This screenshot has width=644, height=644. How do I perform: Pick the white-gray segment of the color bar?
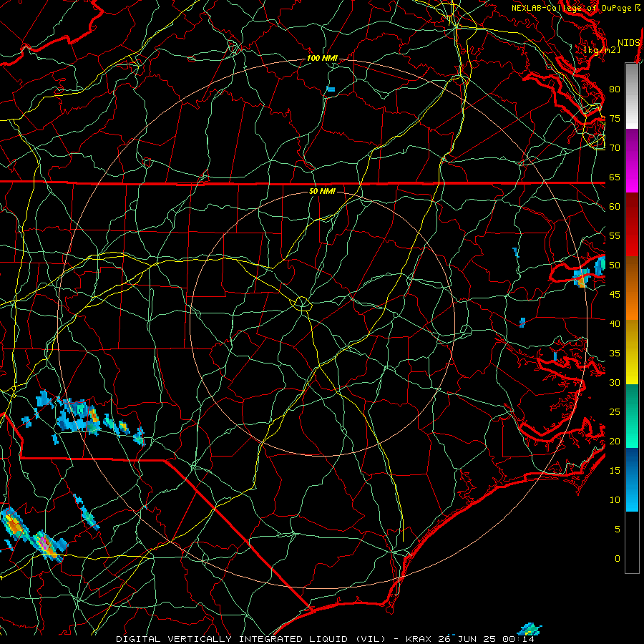632,96
